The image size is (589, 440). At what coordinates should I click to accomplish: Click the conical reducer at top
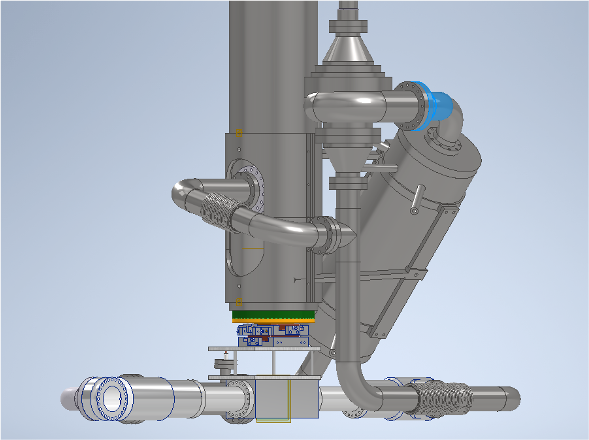pos(348,48)
